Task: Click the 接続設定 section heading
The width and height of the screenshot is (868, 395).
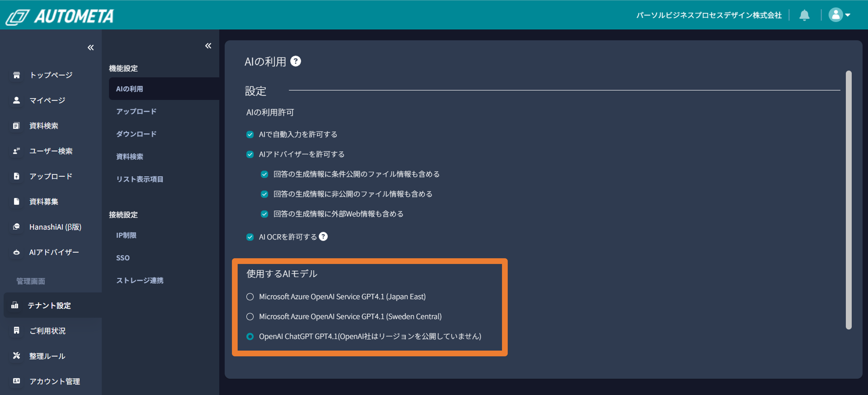Action: (123, 215)
